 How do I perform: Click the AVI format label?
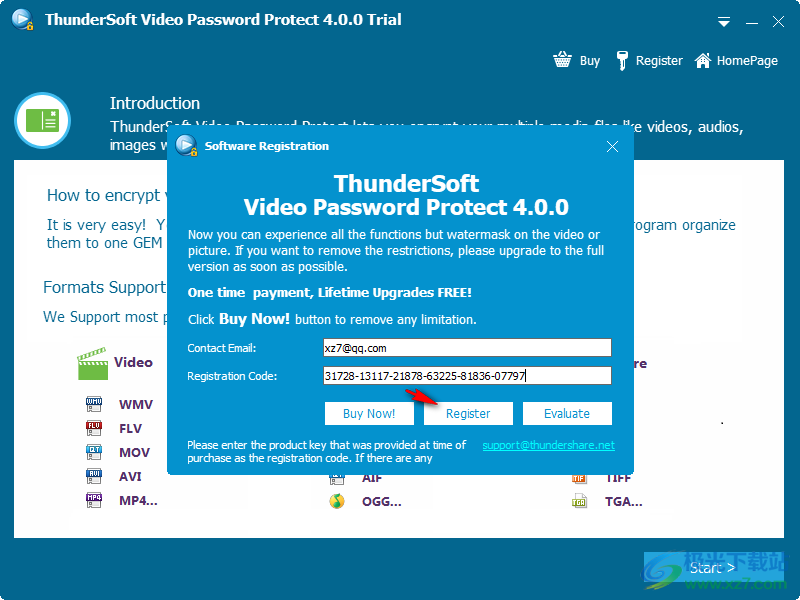[130, 477]
